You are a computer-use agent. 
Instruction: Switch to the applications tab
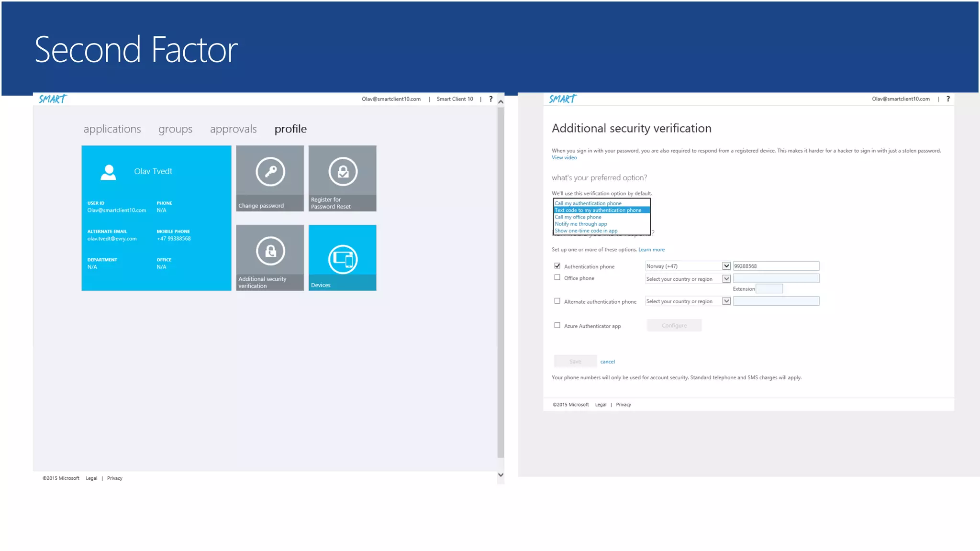pyautogui.click(x=112, y=129)
